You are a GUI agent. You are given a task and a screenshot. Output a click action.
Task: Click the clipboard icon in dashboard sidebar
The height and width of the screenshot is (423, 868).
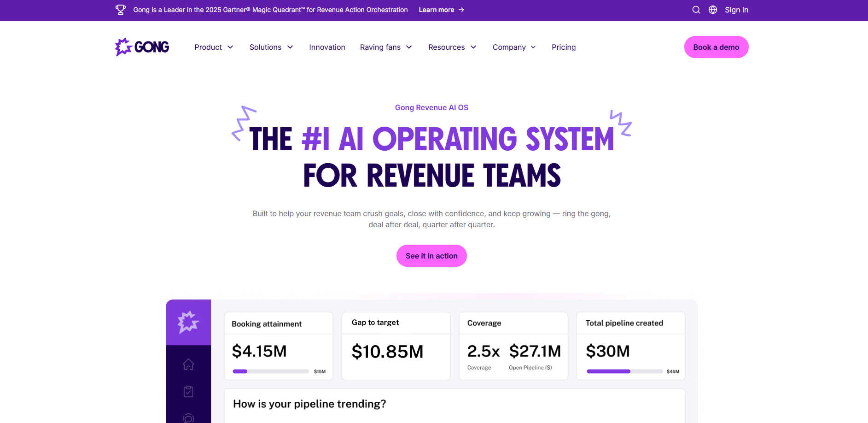[x=188, y=392]
